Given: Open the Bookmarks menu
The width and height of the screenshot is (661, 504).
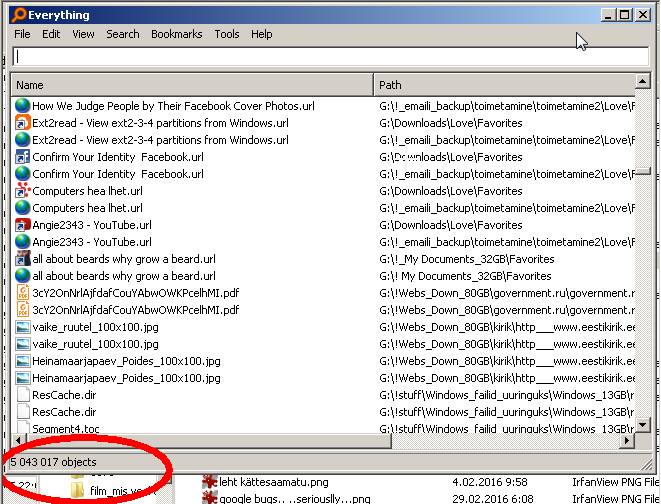Looking at the screenshot, I should (x=177, y=34).
